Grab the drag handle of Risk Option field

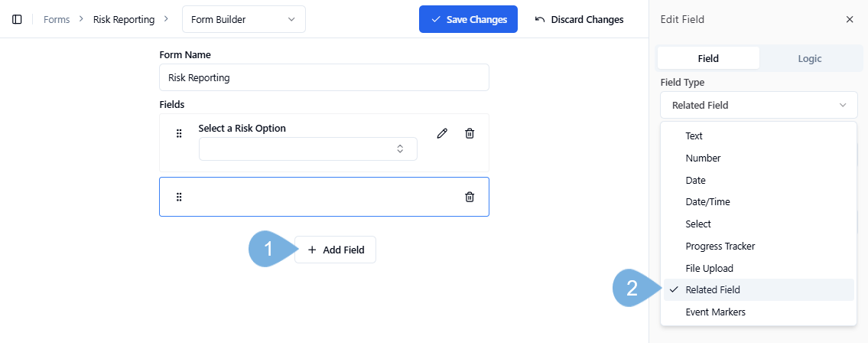click(x=179, y=133)
